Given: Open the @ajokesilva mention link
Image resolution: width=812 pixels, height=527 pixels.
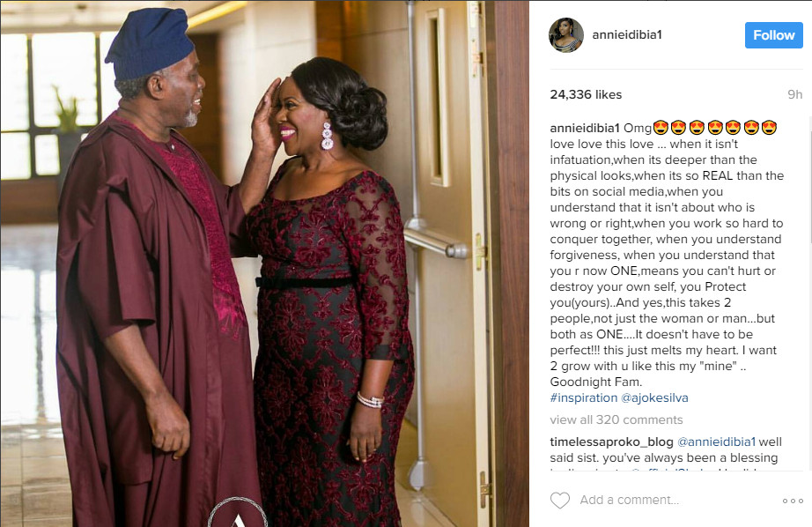Looking at the screenshot, I should (x=654, y=398).
